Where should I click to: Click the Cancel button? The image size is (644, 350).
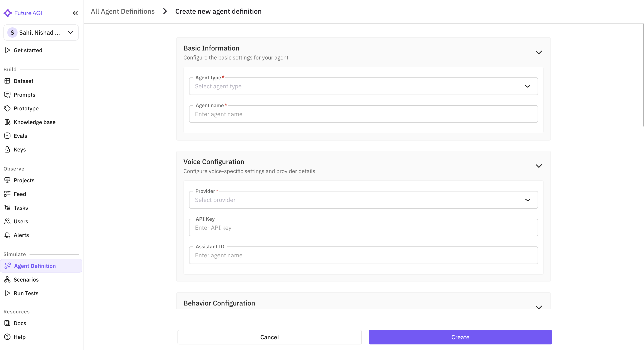point(269,337)
